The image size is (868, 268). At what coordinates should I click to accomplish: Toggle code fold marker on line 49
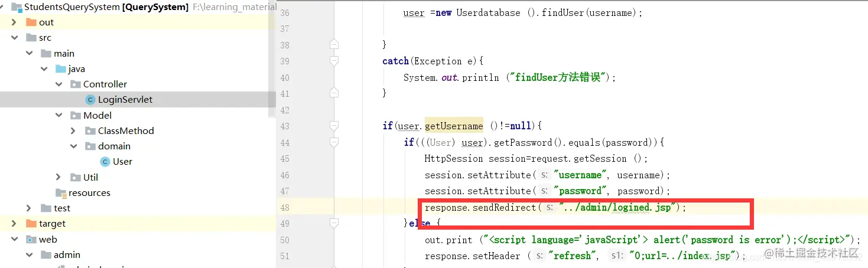pyautogui.click(x=334, y=224)
